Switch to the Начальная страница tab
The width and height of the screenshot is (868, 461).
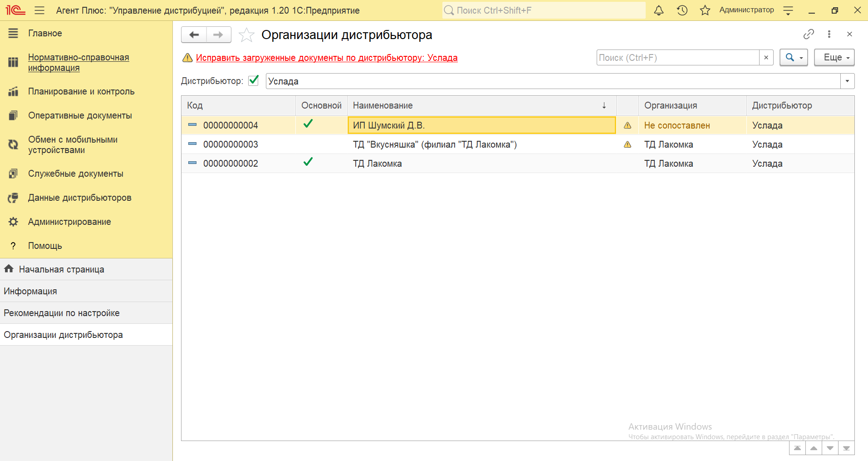(86, 269)
